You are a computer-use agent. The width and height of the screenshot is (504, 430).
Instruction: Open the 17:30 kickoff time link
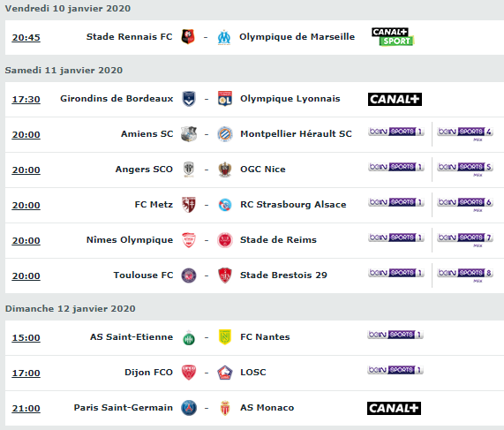pyautogui.click(x=26, y=100)
